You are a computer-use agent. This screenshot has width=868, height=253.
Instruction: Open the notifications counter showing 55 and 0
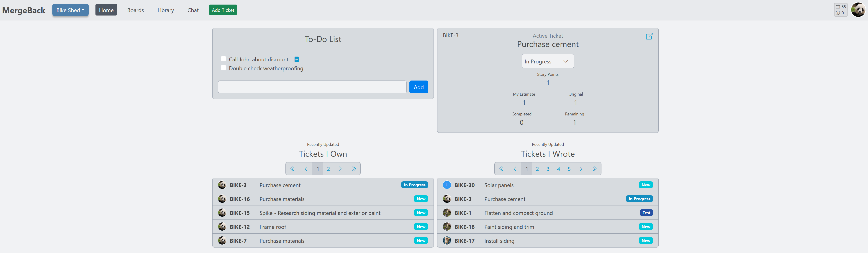coord(841,10)
